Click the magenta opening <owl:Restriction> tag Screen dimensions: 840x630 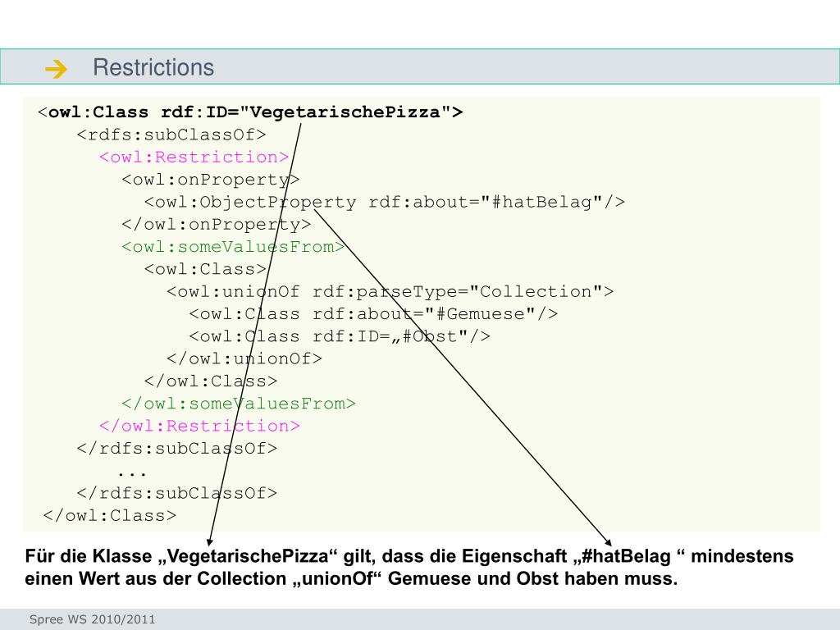coord(194,157)
